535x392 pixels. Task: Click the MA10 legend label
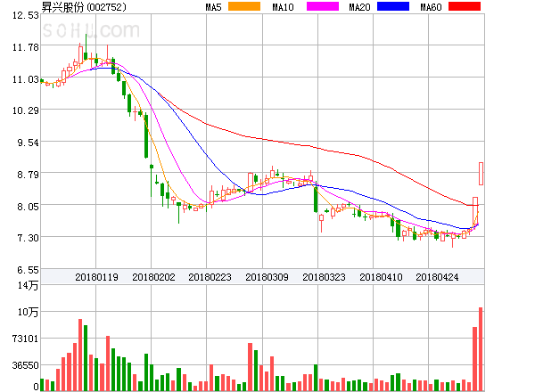[283, 7]
